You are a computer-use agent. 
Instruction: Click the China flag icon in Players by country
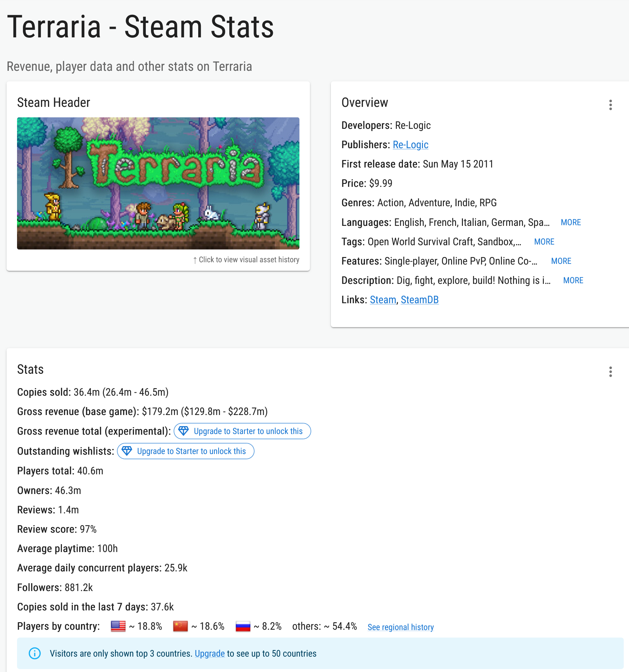tap(181, 626)
